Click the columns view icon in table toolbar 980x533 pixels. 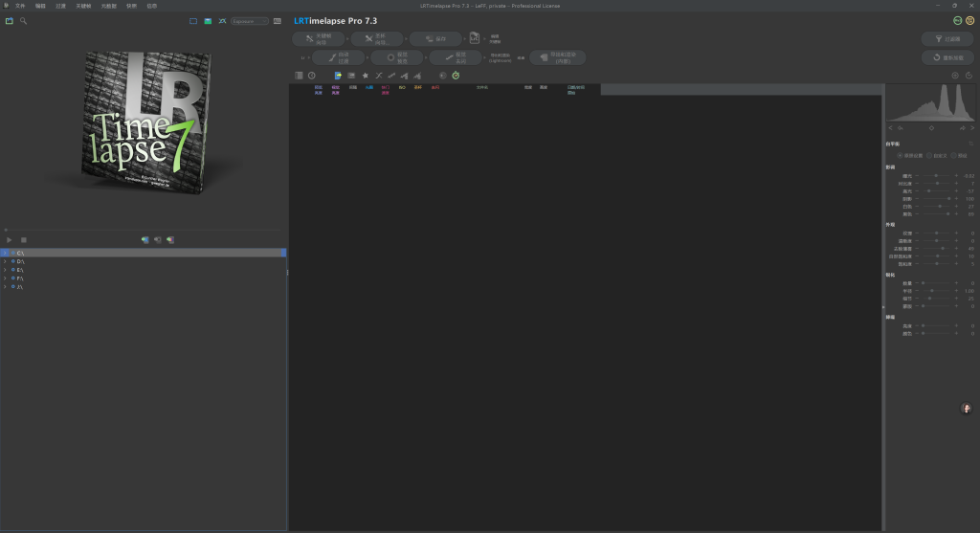pos(299,75)
